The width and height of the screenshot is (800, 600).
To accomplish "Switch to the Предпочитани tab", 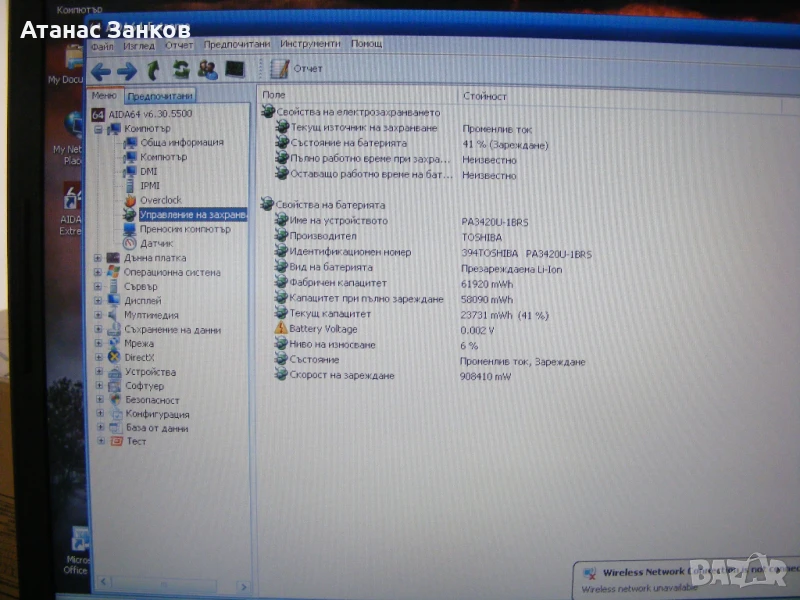I will 160,96.
